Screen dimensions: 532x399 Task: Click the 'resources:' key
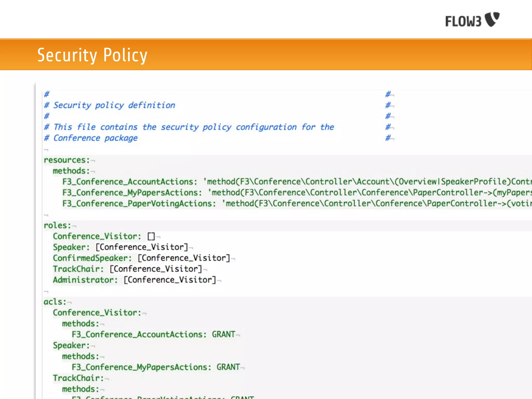[66, 160]
